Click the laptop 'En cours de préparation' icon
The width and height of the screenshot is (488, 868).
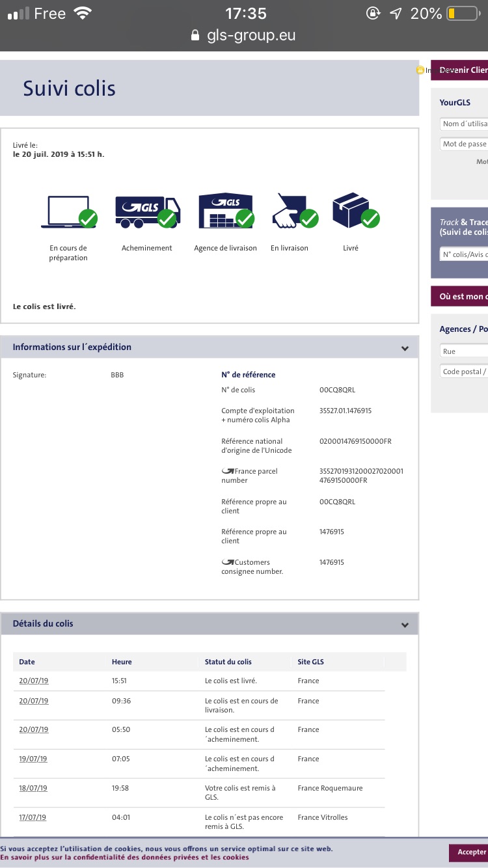click(70, 211)
